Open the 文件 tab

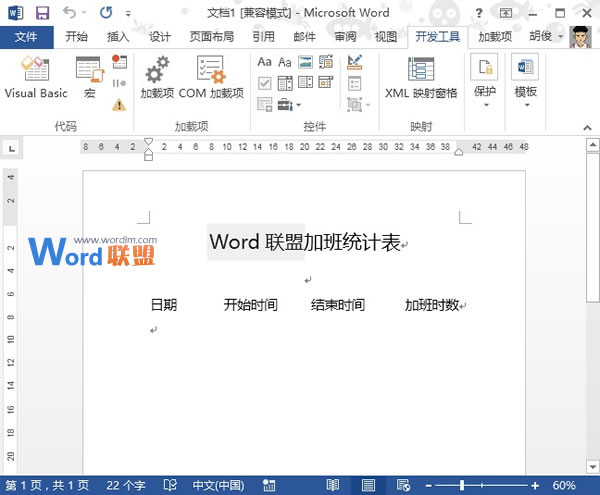(26, 37)
